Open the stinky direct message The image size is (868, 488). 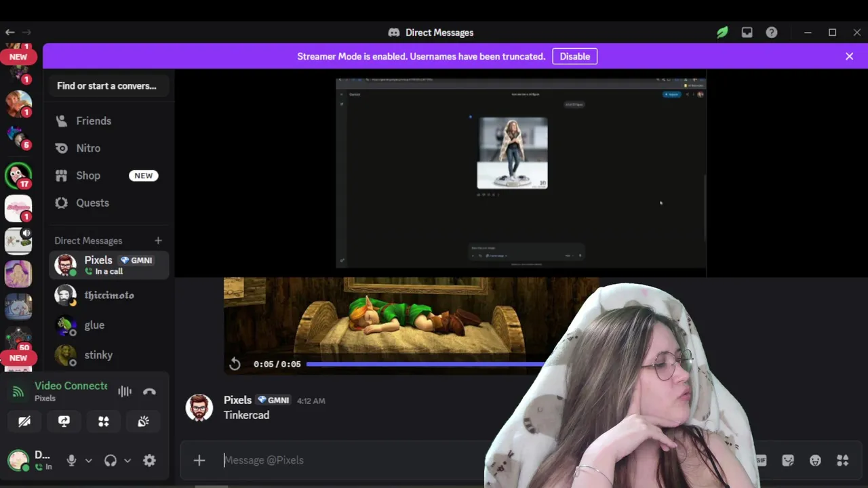(108, 355)
